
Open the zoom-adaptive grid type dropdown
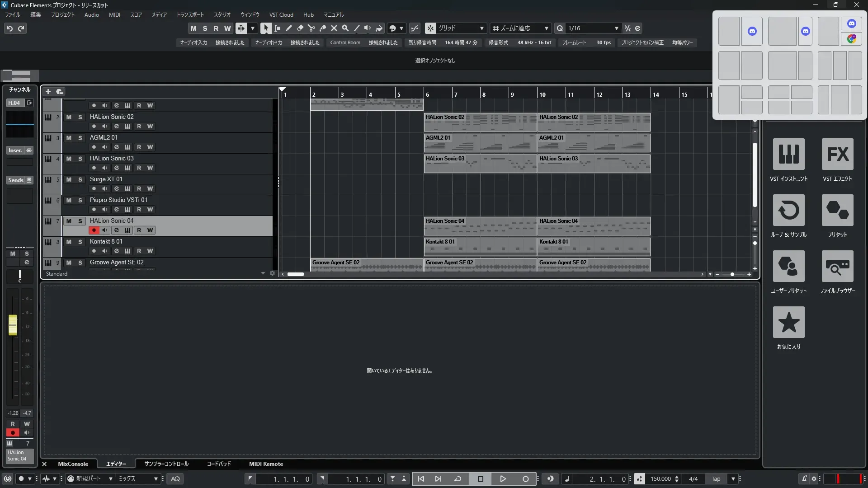tap(546, 28)
